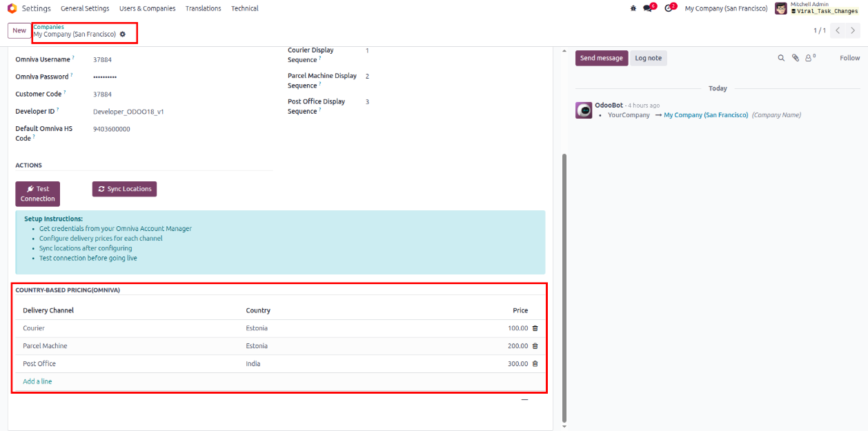Click the Test Connection button
The height and width of the screenshot is (431, 868).
click(38, 194)
